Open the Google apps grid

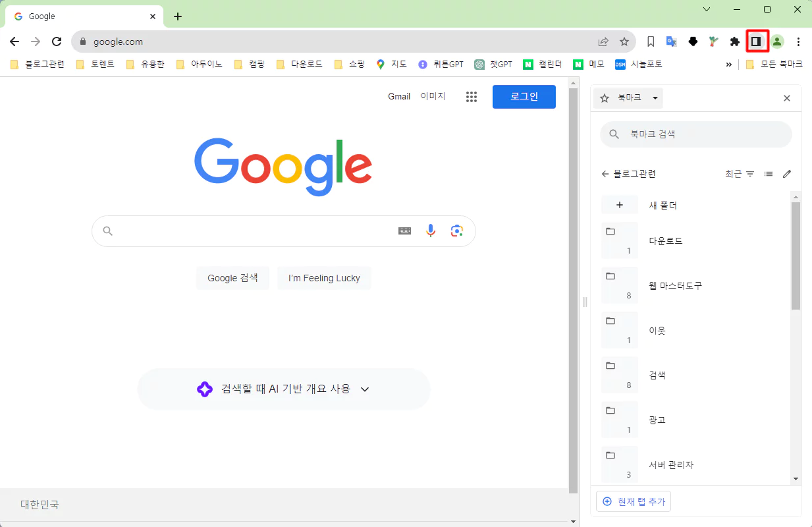point(472,97)
